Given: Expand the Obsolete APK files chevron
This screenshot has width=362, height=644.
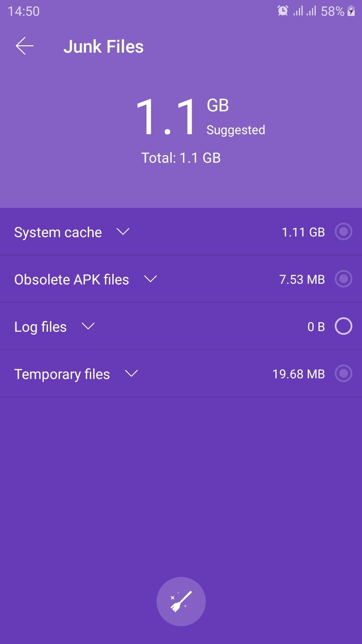Looking at the screenshot, I should [150, 279].
